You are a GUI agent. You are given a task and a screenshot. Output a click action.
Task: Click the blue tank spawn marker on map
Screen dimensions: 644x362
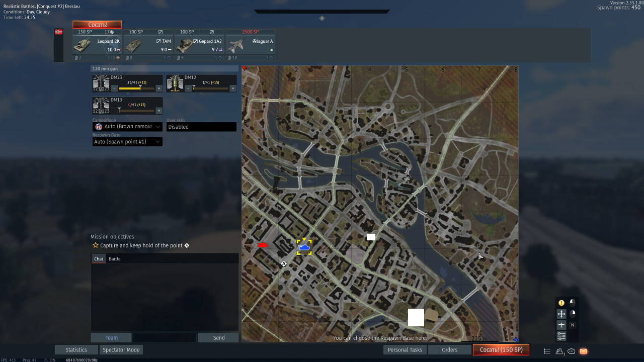point(304,247)
